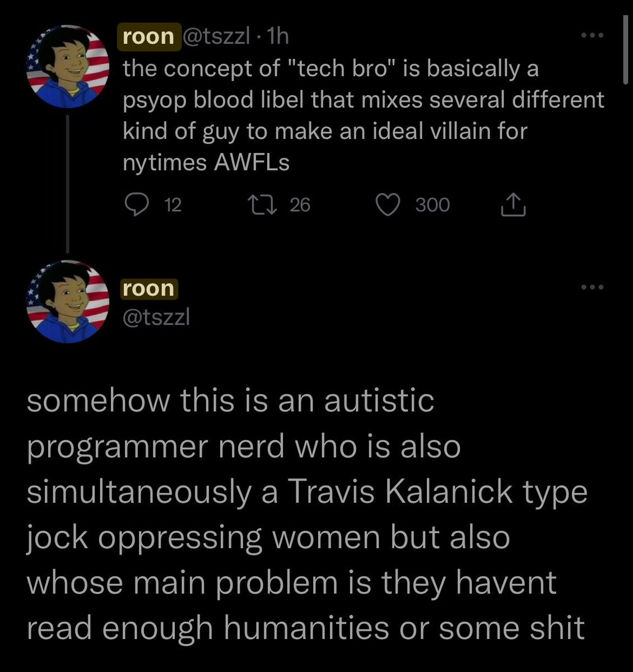View the 26 retweets count
This screenshot has height=672, width=633.
[300, 206]
